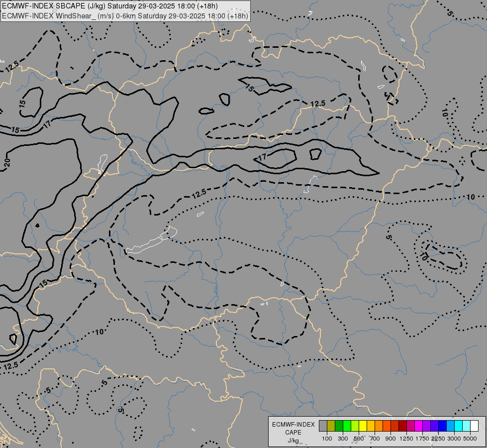The image size is (487, 448).
Task: Select the 3000 value on the legend scale
Action: tap(454, 439)
